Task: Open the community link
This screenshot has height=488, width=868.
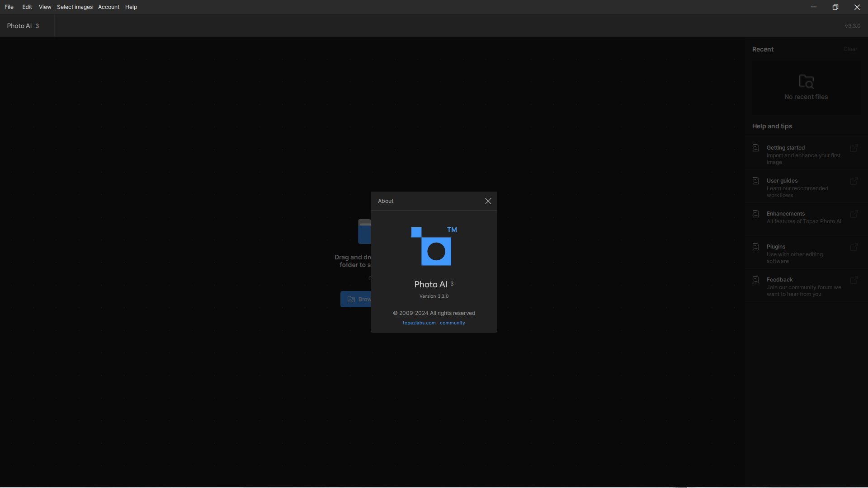Action: point(452,323)
